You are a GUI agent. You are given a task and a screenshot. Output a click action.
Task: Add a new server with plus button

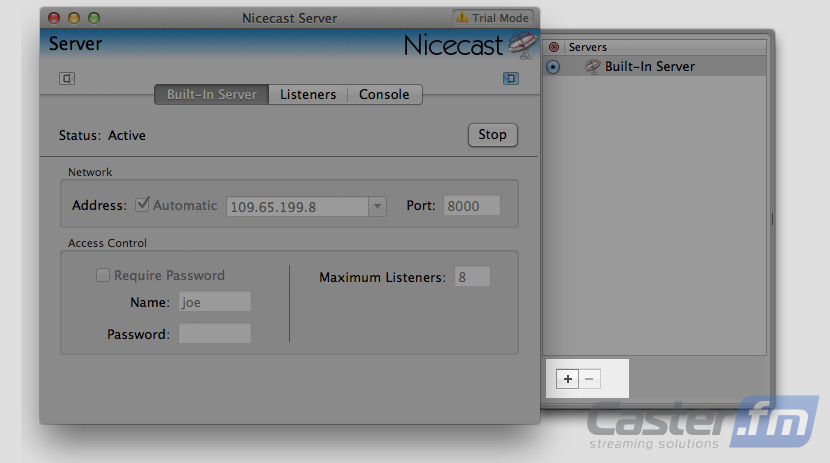point(567,379)
